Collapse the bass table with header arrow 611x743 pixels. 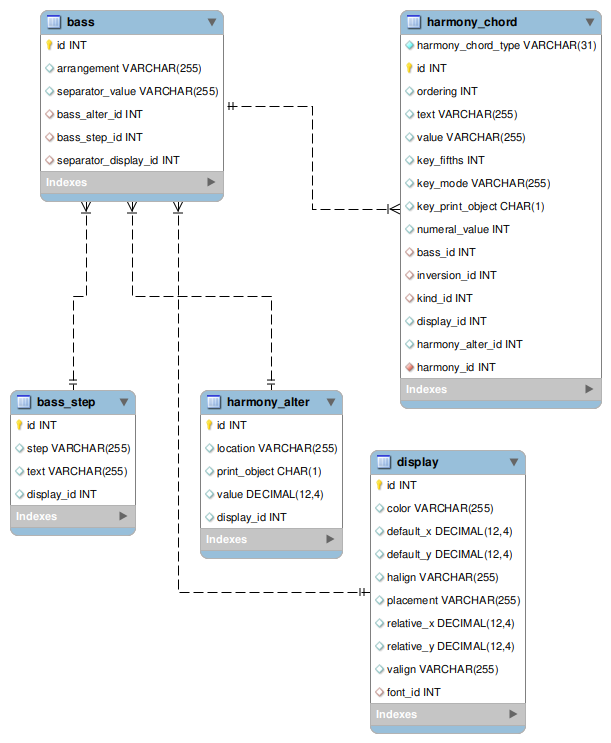[x=211, y=21]
